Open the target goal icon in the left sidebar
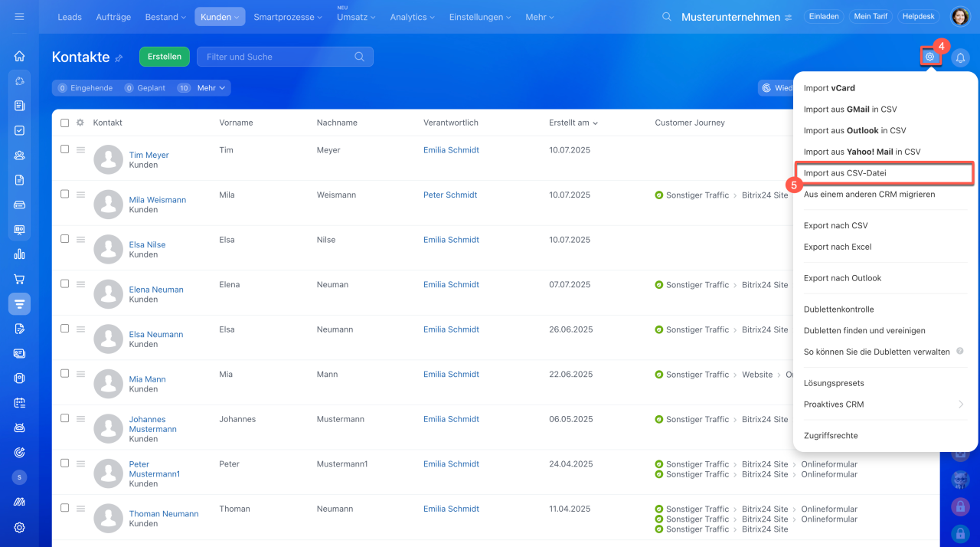 [19, 453]
